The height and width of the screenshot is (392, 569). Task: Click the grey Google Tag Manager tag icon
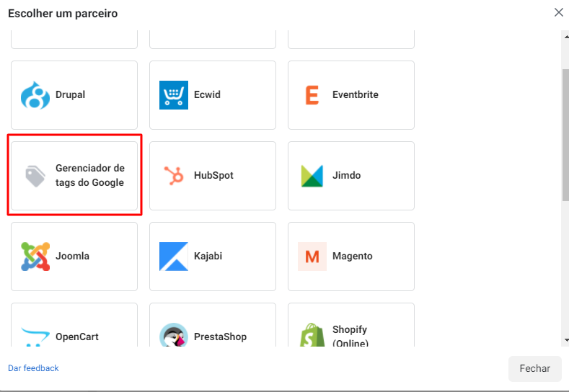tap(35, 176)
